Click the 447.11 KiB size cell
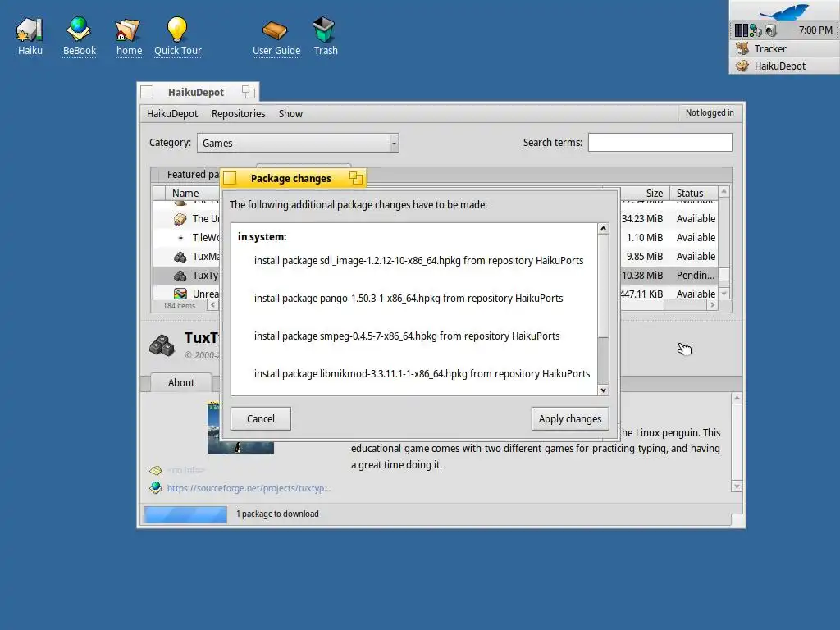This screenshot has width=840, height=630. (x=641, y=294)
